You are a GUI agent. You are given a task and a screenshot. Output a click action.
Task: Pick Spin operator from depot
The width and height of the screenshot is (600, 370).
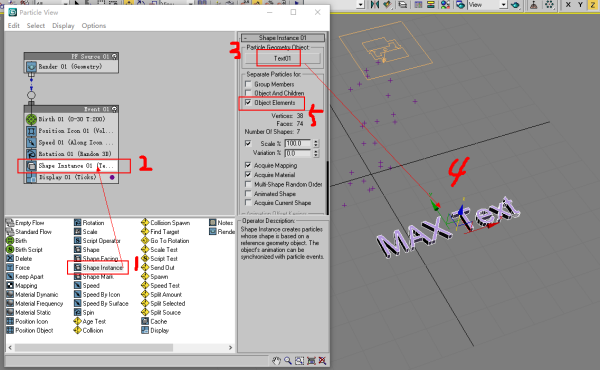pyautogui.click(x=84, y=312)
